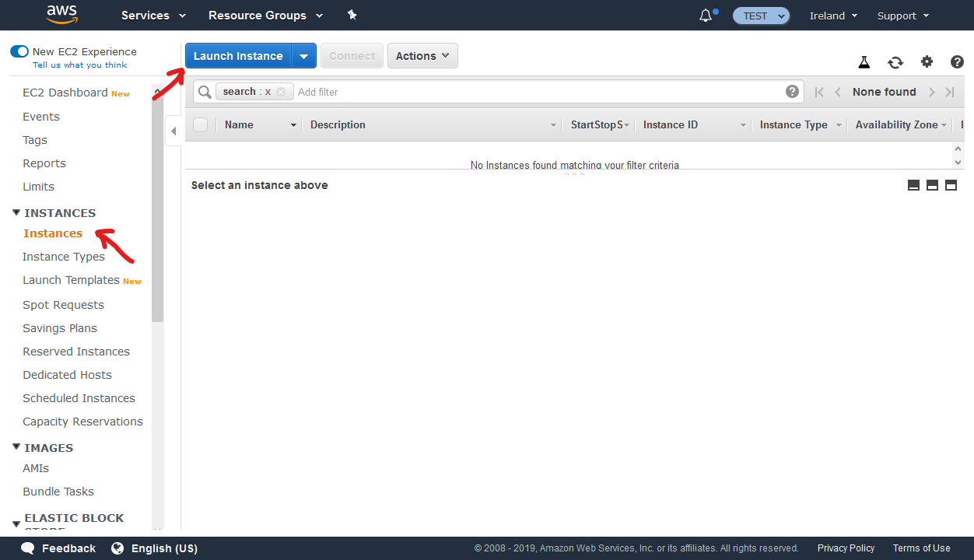
Task: Open Scheduled Instances in sidebar
Action: click(x=79, y=398)
